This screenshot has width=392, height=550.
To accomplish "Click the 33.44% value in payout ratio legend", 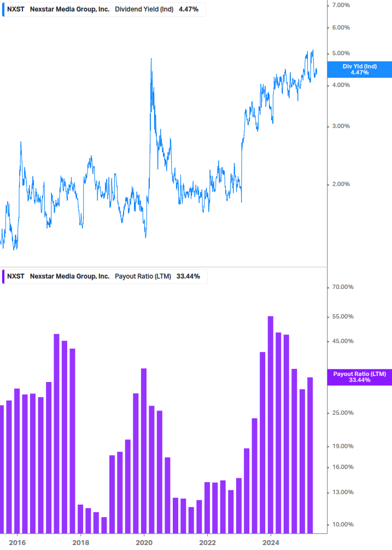I will coord(188,276).
